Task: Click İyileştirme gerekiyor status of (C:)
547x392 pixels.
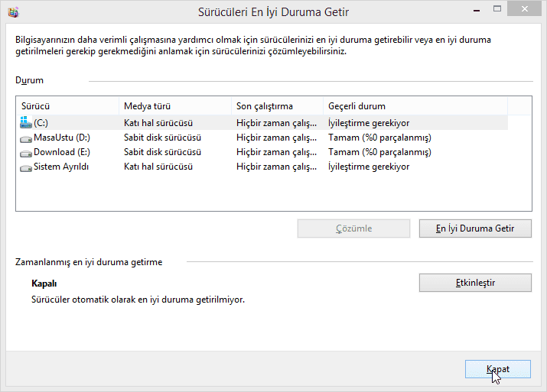Action: [369, 123]
